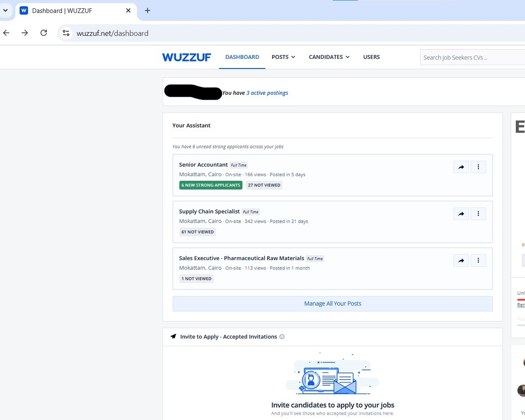Screen dimensions: 525x420
Task: Open a new browser tab
Action: (147, 10)
